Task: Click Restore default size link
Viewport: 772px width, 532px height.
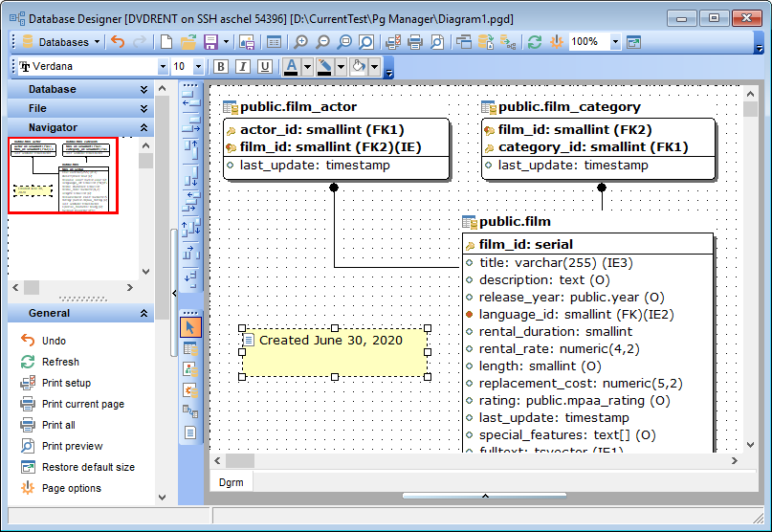Action: (x=88, y=467)
